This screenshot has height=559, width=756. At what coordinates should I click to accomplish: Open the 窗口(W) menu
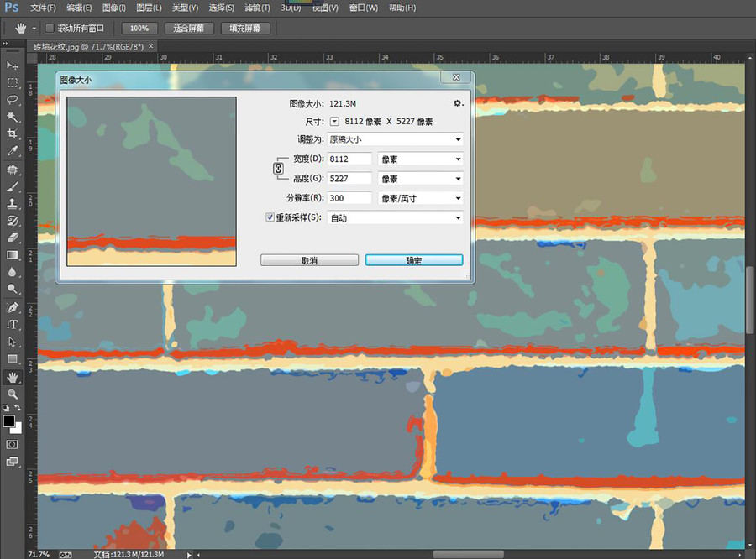click(363, 8)
